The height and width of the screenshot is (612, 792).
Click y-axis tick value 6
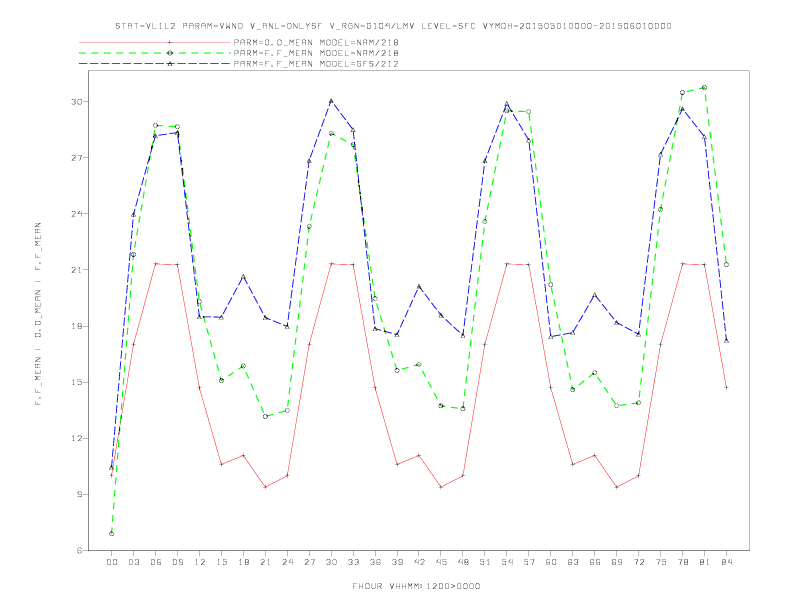tap(79, 550)
